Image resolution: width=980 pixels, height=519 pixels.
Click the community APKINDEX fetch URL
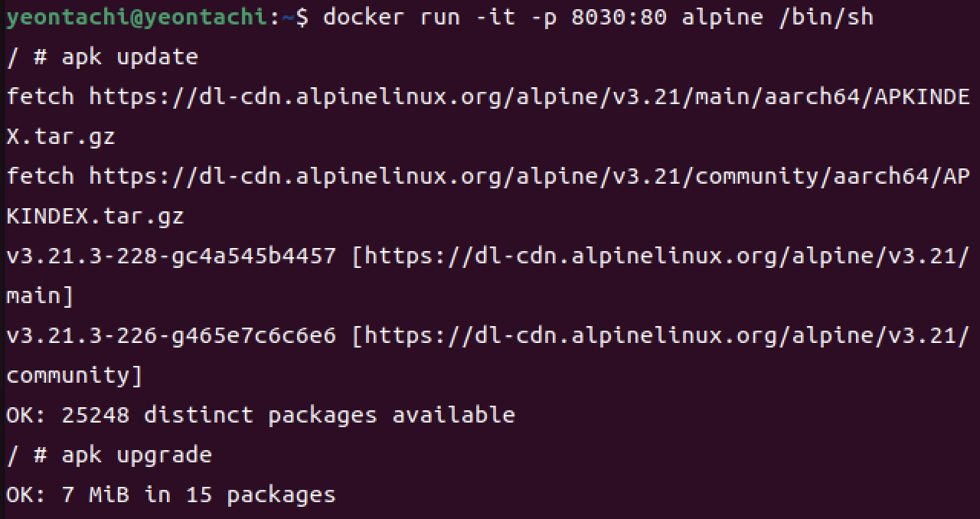(530, 176)
